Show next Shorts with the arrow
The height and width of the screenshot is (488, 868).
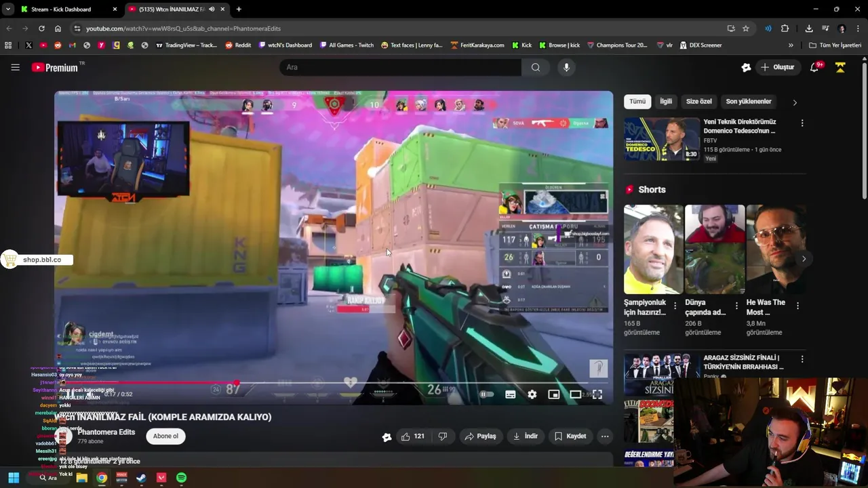(x=804, y=259)
